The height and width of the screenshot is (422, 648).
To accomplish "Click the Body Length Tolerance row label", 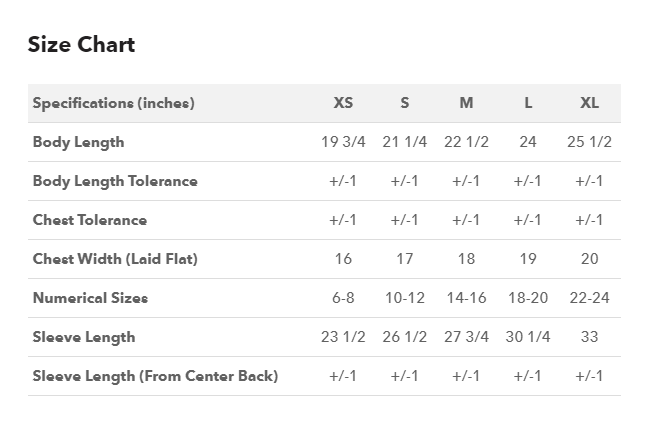I will point(115,181).
